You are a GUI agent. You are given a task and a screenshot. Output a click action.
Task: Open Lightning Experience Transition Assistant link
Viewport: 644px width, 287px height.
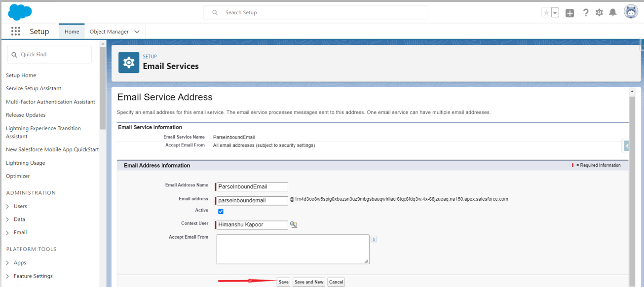(43, 132)
